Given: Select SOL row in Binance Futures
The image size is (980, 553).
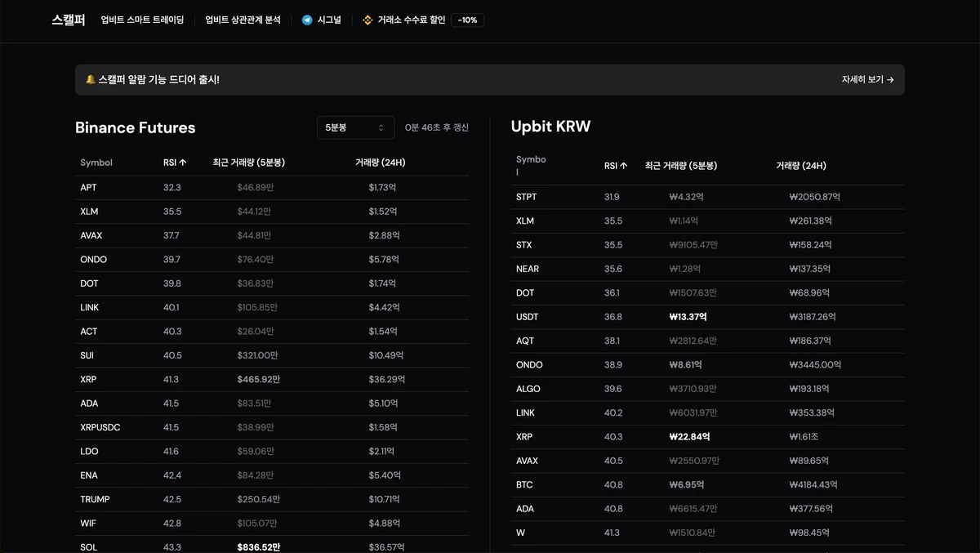Looking at the screenshot, I should pos(272,546).
